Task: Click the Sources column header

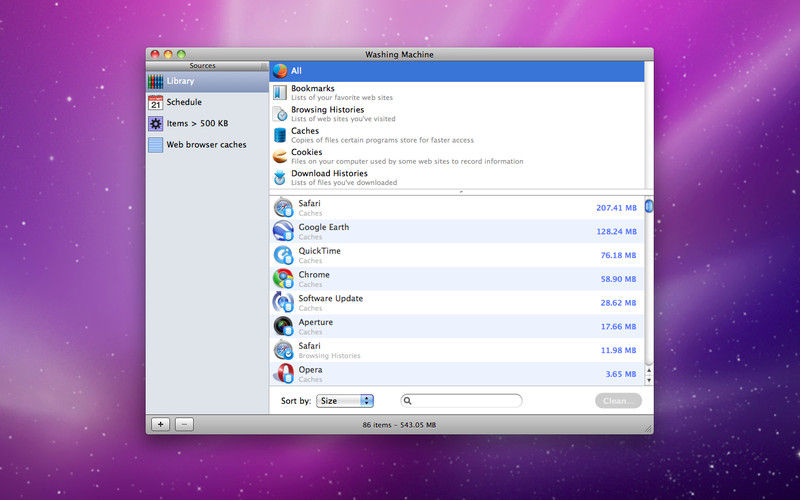Action: [207, 66]
